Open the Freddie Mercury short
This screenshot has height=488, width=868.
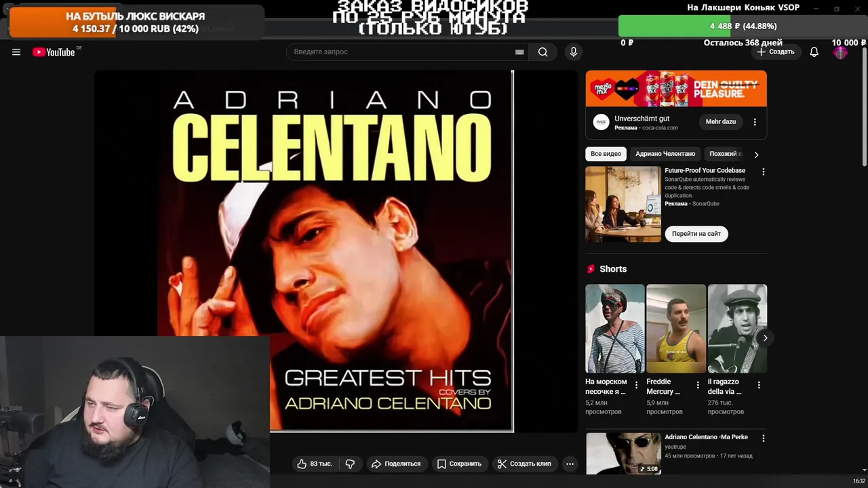tap(676, 329)
